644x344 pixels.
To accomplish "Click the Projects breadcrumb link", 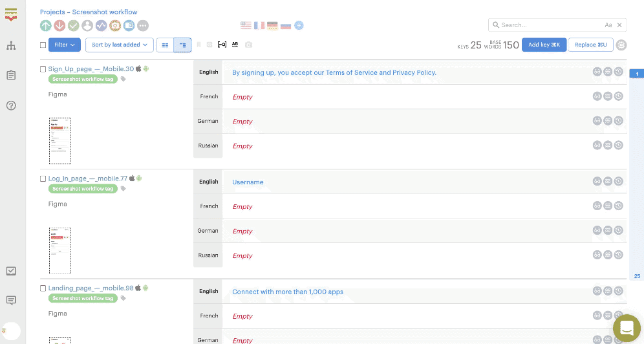I will pos(52,12).
